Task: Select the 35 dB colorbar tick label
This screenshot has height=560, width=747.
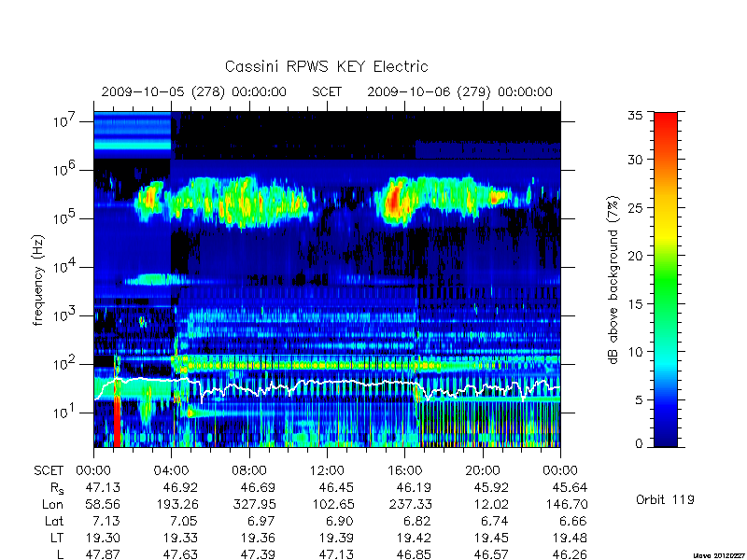Action: tap(635, 115)
